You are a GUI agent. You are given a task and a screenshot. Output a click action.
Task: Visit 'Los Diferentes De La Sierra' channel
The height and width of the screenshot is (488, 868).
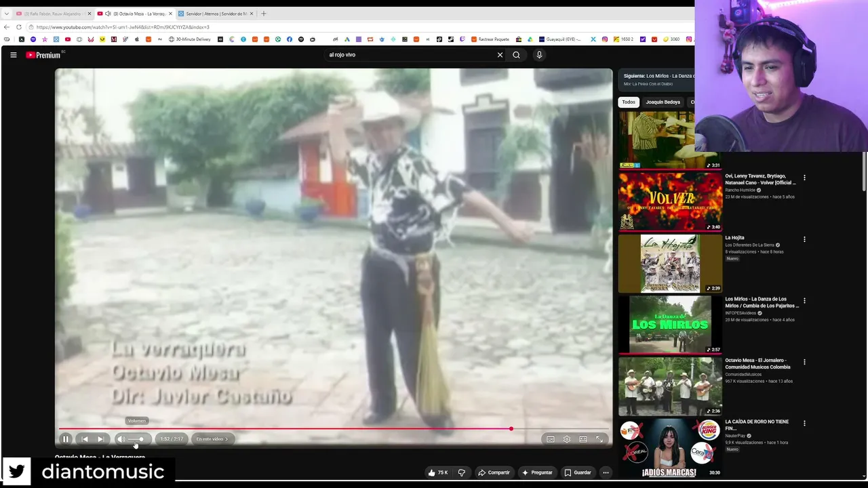(x=749, y=245)
